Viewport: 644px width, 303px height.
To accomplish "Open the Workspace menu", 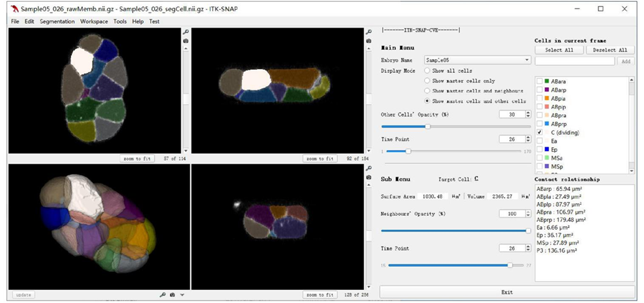I will point(95,21).
